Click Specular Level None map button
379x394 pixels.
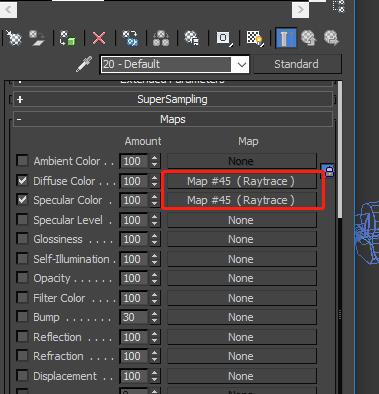(x=241, y=220)
